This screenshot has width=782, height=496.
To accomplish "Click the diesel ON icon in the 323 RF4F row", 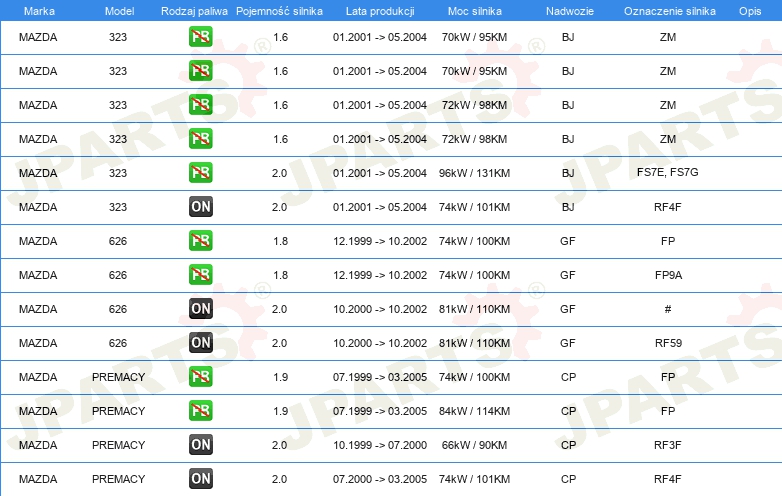I will [200, 206].
